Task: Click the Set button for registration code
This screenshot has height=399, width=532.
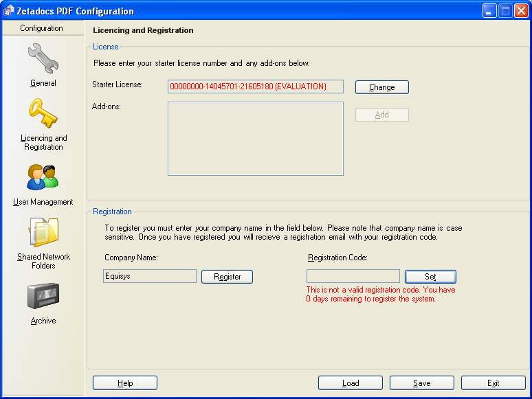Action: (x=430, y=277)
